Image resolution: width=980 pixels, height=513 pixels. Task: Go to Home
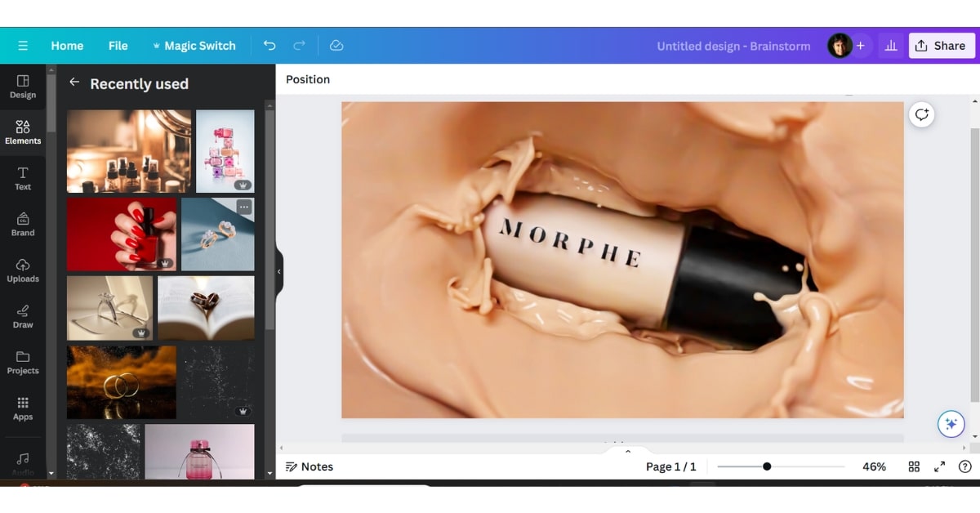tap(67, 46)
